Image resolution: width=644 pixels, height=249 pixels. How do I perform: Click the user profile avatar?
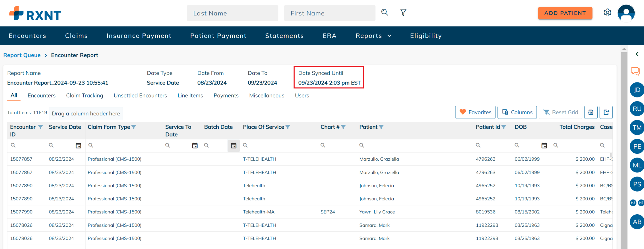click(x=626, y=13)
